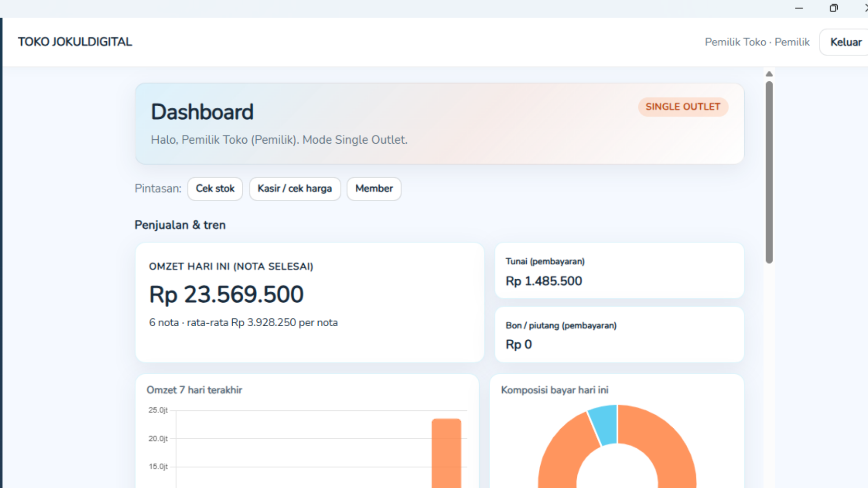Click the Komposisi bayar hari ini title

pos(555,390)
